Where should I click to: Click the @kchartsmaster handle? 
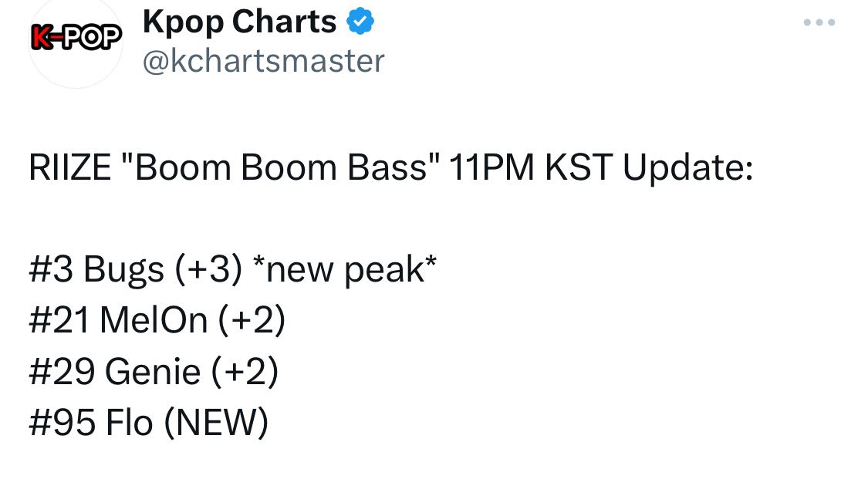coord(262,61)
